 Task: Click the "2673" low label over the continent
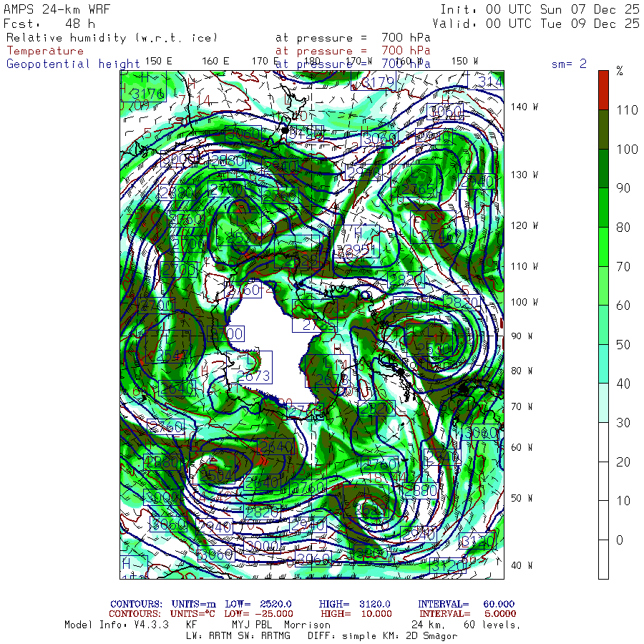254,376
